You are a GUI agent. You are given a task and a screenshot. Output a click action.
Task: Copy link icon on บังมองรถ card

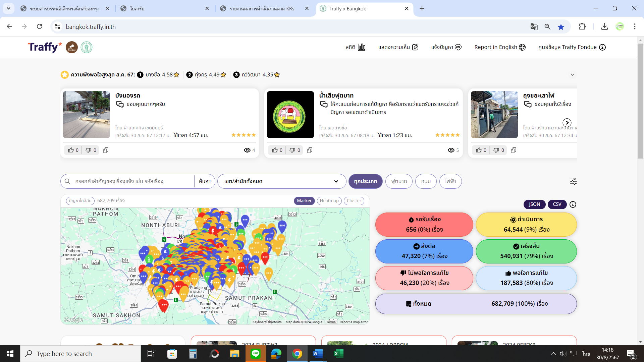106,150
